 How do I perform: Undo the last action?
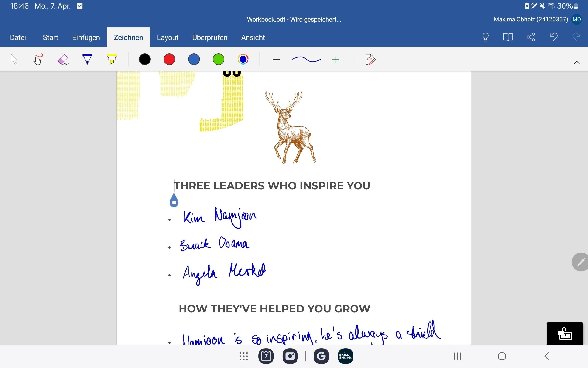coord(554,37)
